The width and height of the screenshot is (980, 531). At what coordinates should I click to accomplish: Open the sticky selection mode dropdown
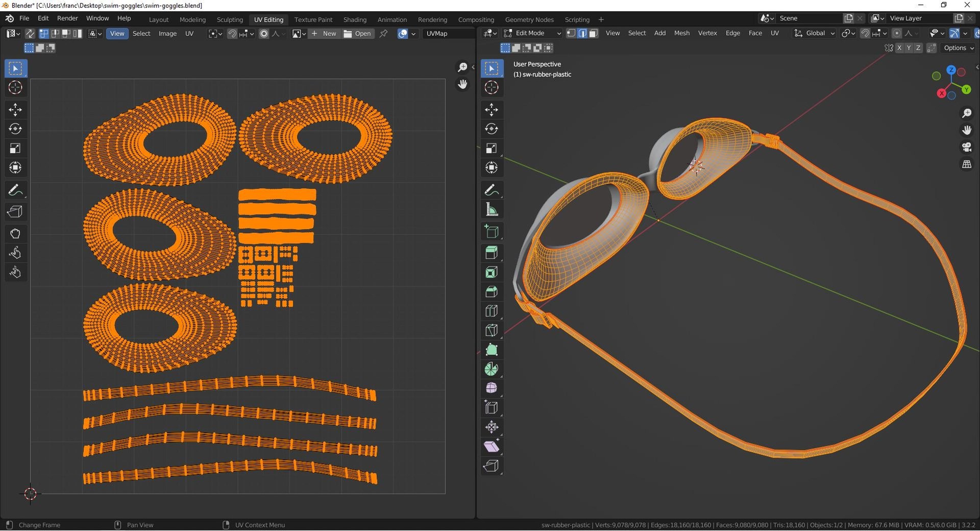[x=95, y=34]
